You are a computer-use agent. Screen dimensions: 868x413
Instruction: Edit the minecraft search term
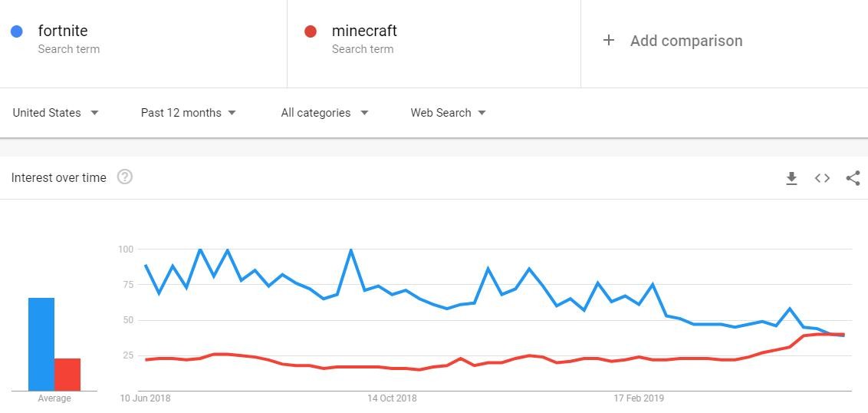point(364,31)
